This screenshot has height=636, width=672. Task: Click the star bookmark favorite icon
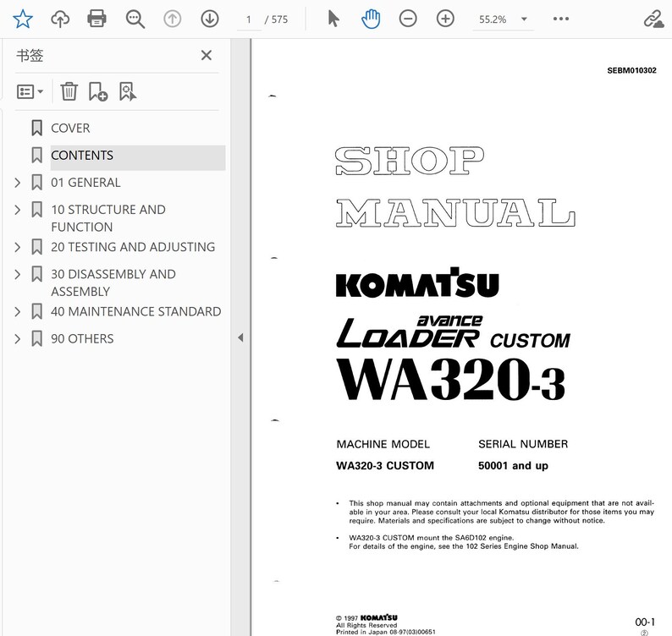(x=23, y=19)
